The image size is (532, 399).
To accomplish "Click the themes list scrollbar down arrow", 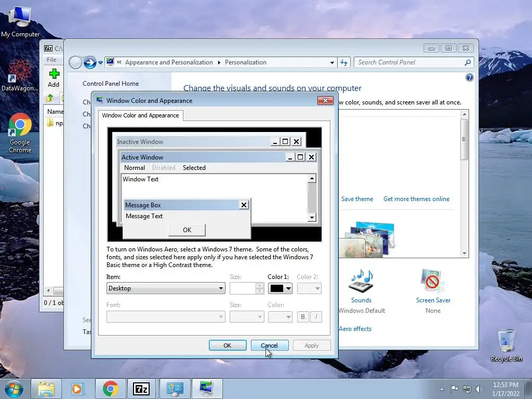I will tap(464, 254).
